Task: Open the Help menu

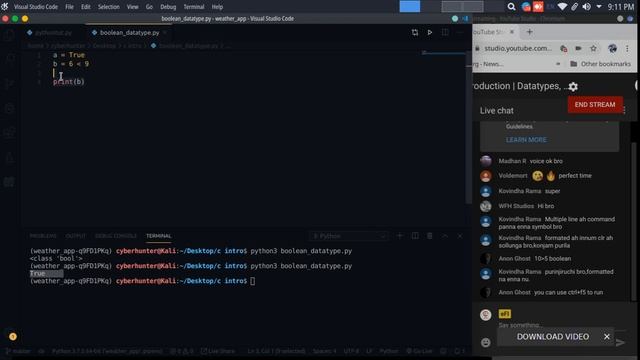Action: 217,7
